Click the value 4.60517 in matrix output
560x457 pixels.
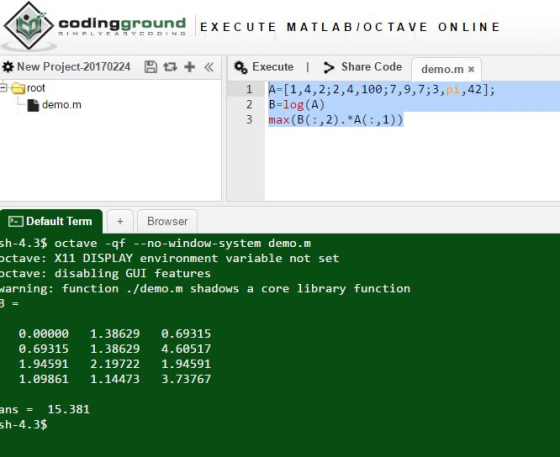click(x=186, y=349)
